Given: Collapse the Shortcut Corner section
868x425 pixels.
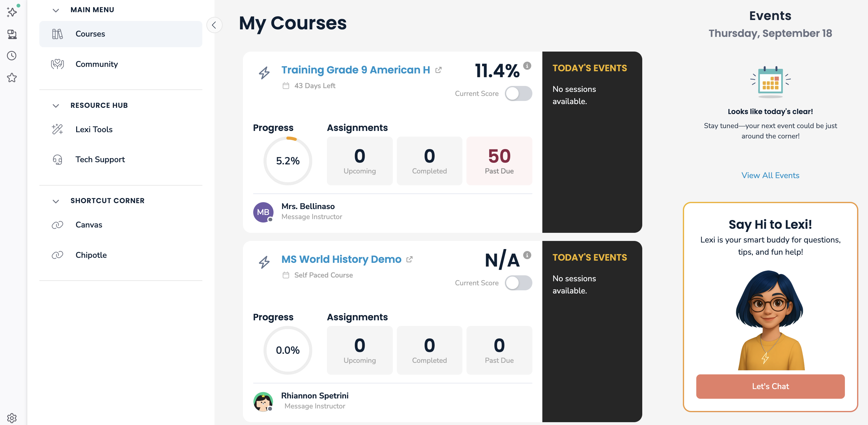Looking at the screenshot, I should click(56, 201).
